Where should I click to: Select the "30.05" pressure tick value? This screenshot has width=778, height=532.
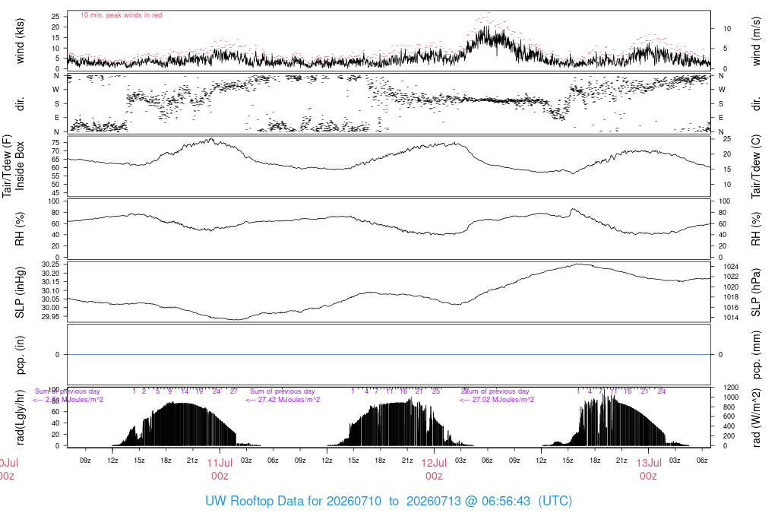(50, 299)
